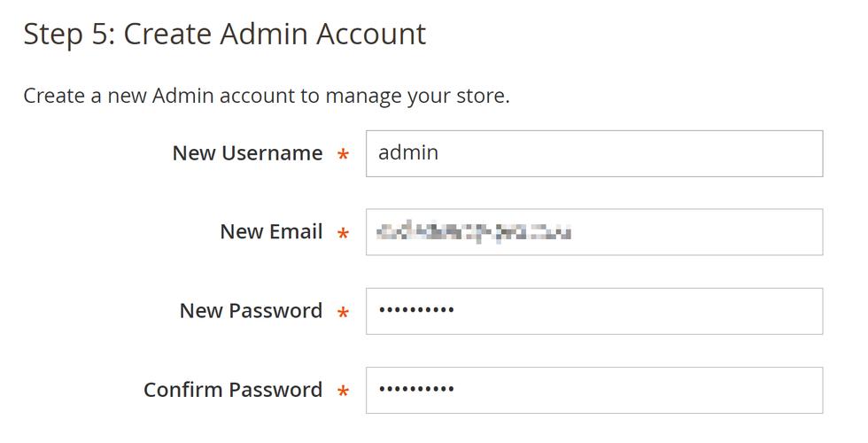Click the "New Username" label text
Image resolution: width=868 pixels, height=443 pixels.
[x=247, y=153]
